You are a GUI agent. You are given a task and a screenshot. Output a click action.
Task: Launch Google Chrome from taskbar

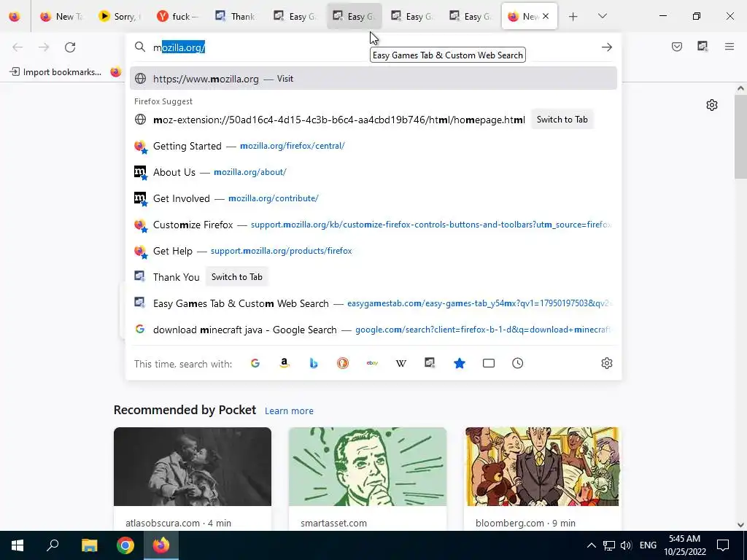(x=125, y=545)
